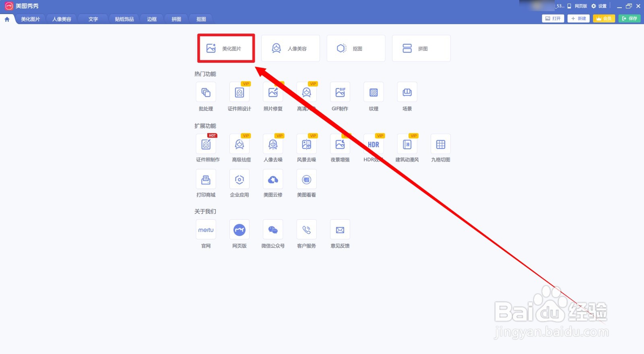644x354 pixels.
Task: Open the 打印商城 print store icon
Action: pyautogui.click(x=206, y=179)
